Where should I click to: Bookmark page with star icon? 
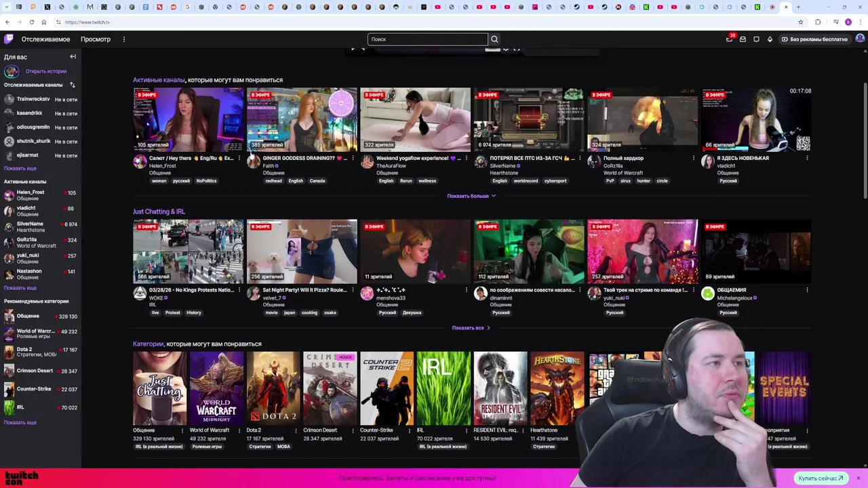[x=800, y=22]
